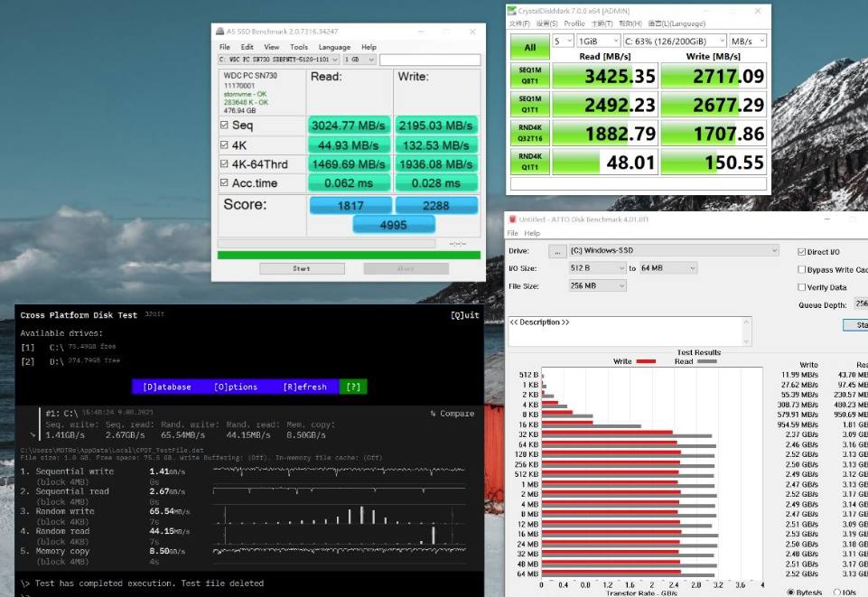Open the Tools menu in AS SSD Benchmark
Image resolution: width=868 pixels, height=597 pixels.
coord(299,47)
